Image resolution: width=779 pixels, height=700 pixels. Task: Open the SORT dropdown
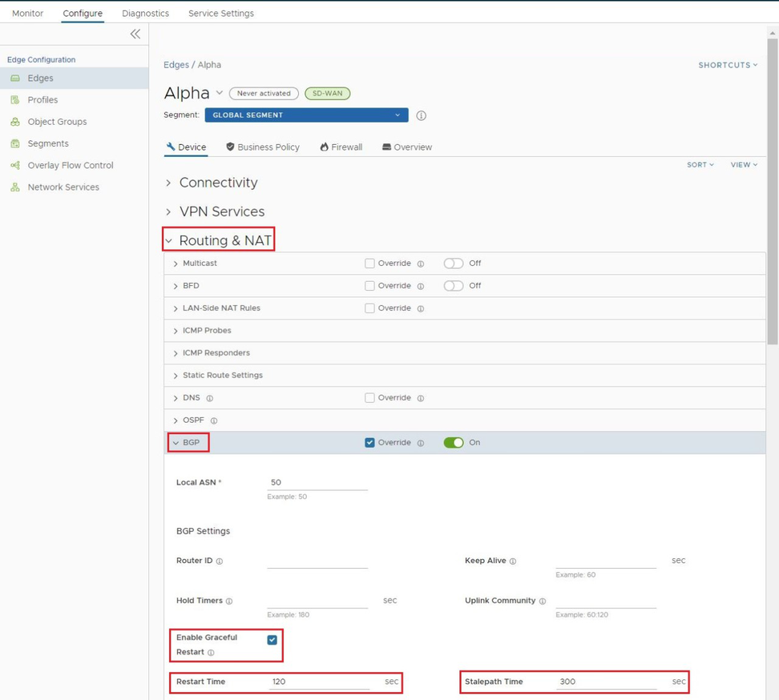[x=700, y=165]
